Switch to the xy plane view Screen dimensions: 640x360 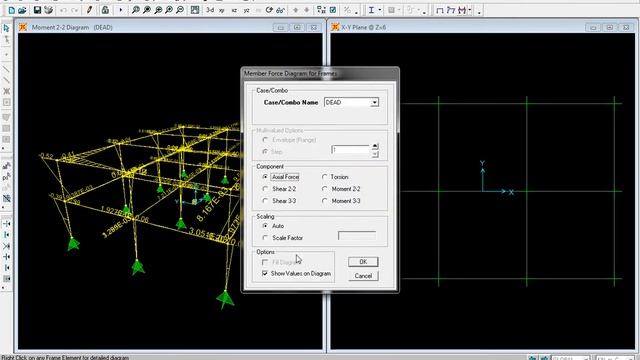(222, 10)
